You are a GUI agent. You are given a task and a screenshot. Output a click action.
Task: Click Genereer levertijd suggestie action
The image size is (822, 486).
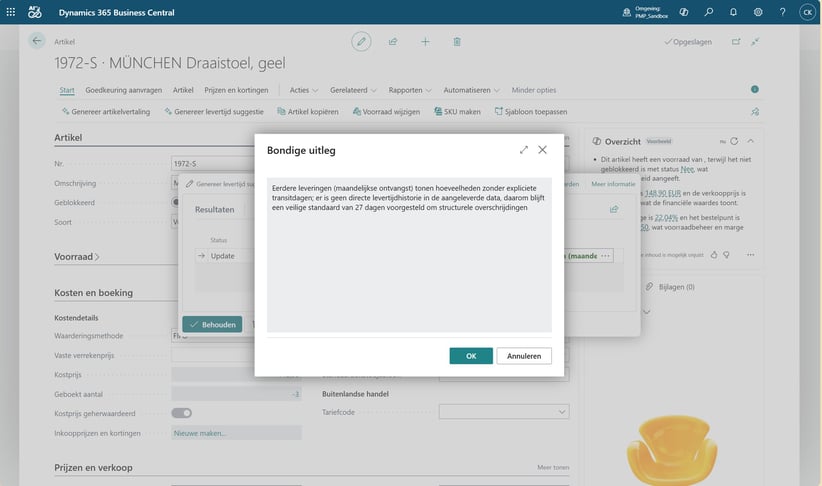coord(214,112)
